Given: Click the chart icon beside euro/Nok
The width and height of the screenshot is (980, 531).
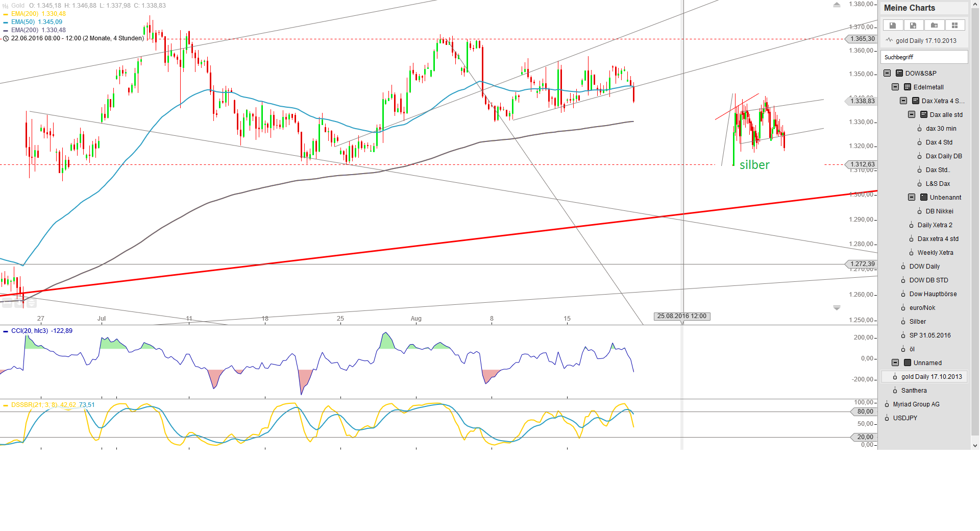Looking at the screenshot, I should coord(903,308).
